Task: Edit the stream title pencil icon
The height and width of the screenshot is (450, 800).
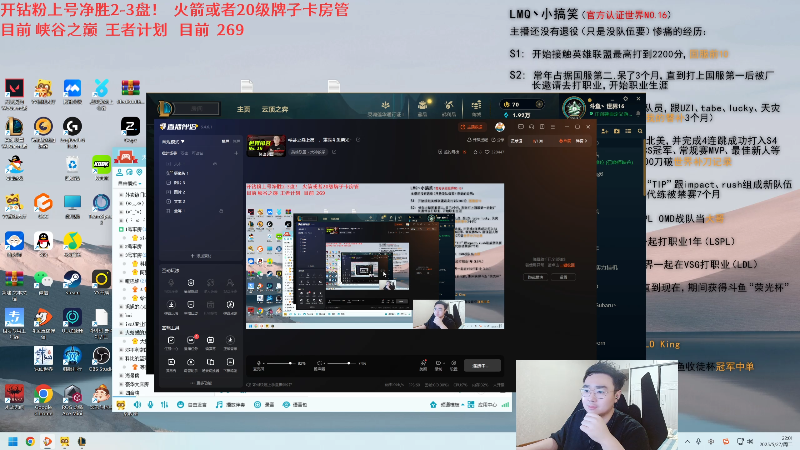Action: pos(358,140)
